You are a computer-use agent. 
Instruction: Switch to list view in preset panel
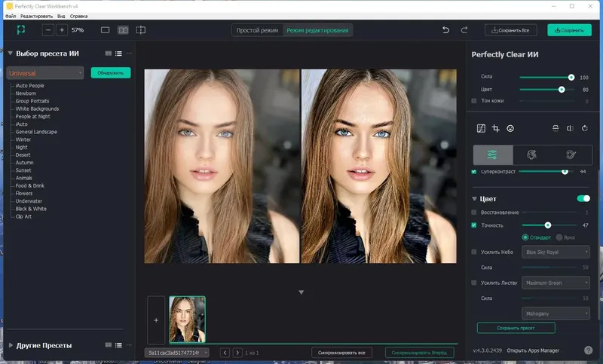(x=118, y=54)
